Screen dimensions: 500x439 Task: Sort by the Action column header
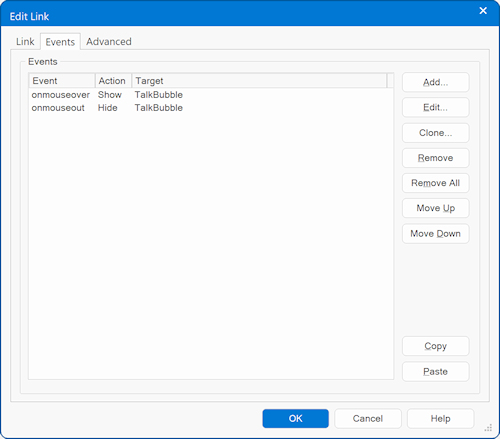pyautogui.click(x=113, y=81)
